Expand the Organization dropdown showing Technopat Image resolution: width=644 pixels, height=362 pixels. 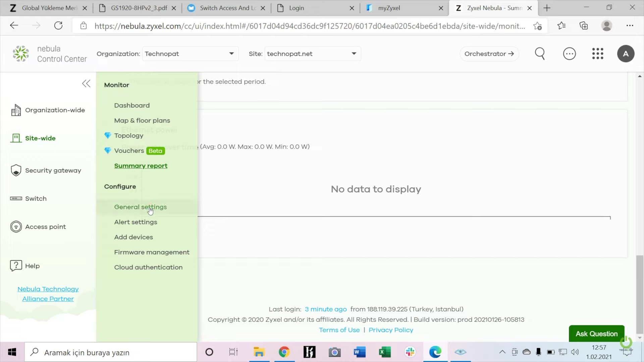pyautogui.click(x=190, y=54)
